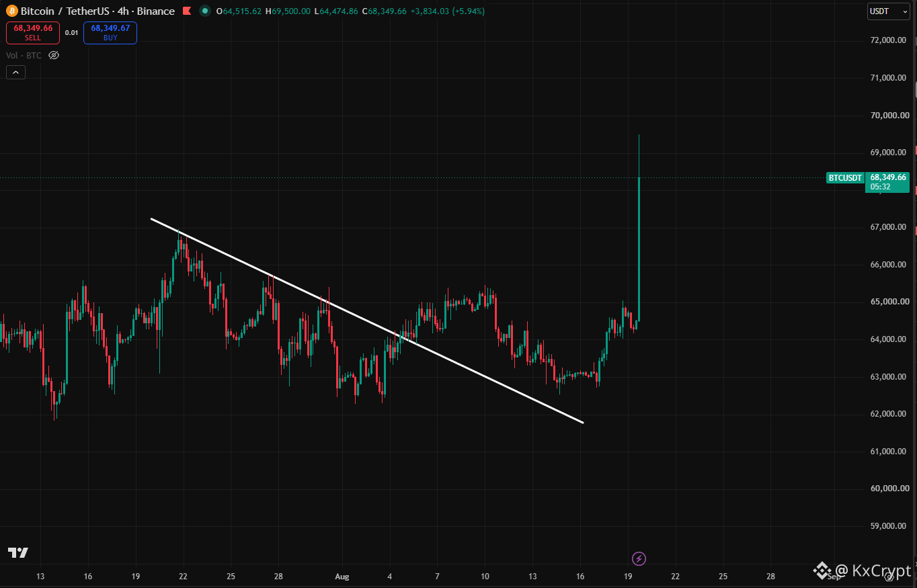
Task: Click the green market status dot
Action: [x=204, y=11]
